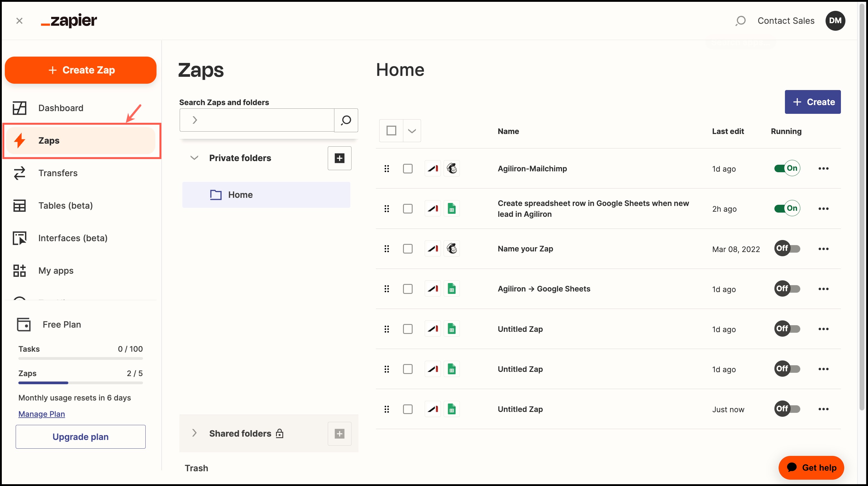Expand the Shared folders section
The width and height of the screenshot is (868, 486).
coord(194,433)
